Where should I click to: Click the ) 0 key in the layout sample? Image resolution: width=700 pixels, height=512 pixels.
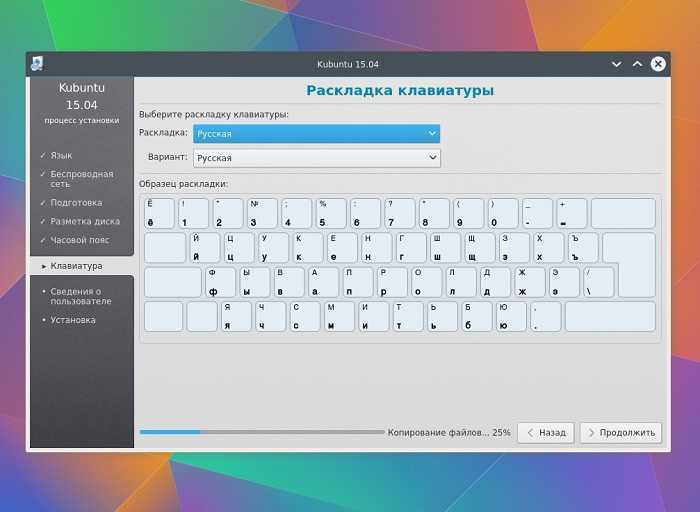pos(503,213)
